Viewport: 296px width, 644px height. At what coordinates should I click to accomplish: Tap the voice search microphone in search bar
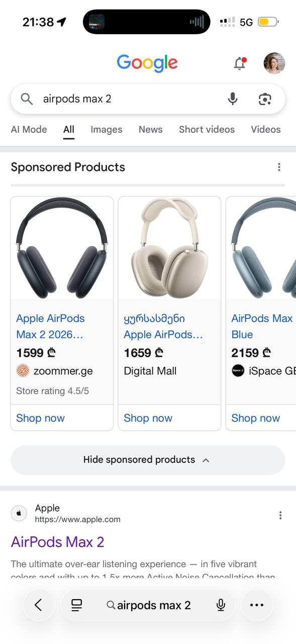(232, 99)
